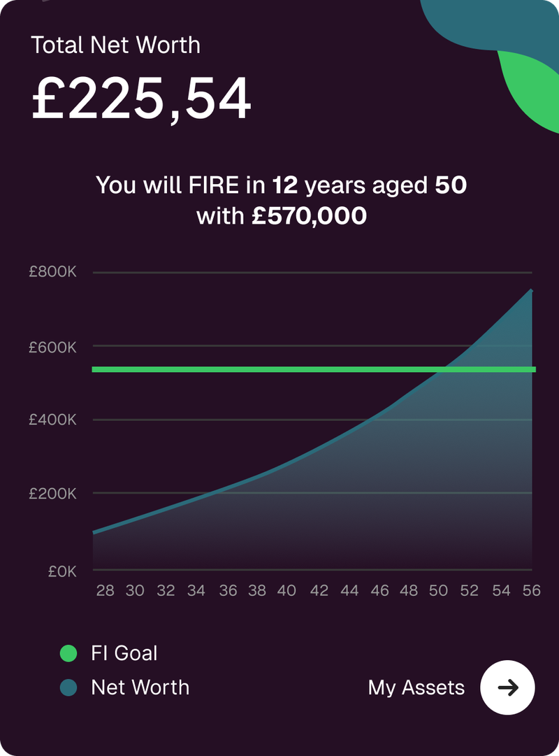Click the £800K axis label

[52, 272]
